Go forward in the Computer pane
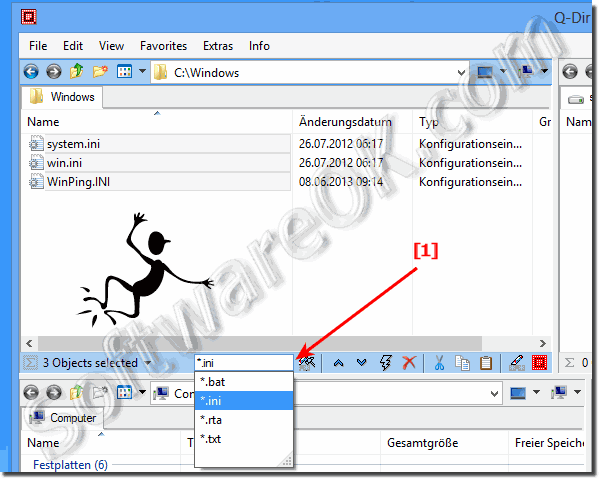 53,392
